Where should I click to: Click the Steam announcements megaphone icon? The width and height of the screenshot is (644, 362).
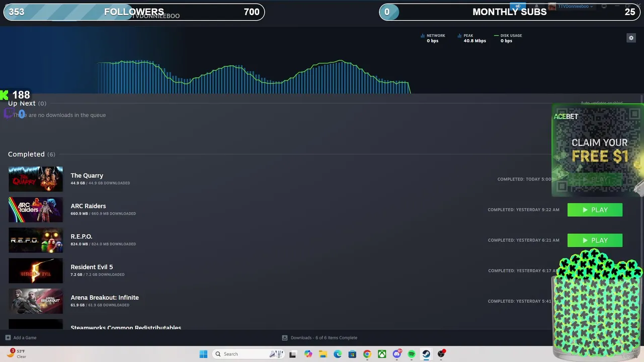click(517, 7)
